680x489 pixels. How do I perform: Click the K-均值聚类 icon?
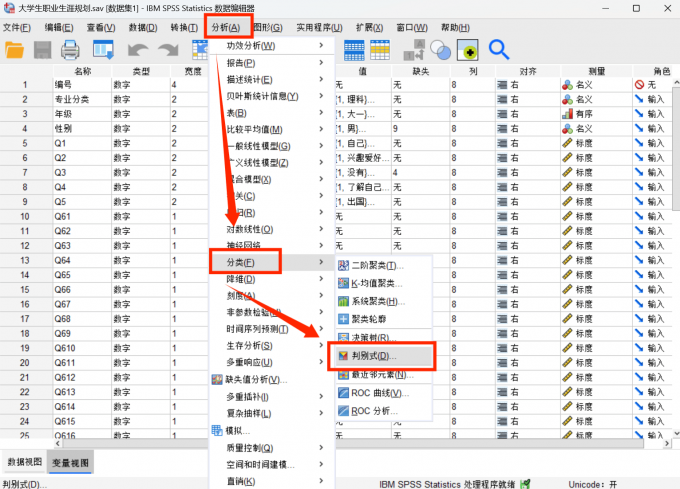(x=343, y=284)
